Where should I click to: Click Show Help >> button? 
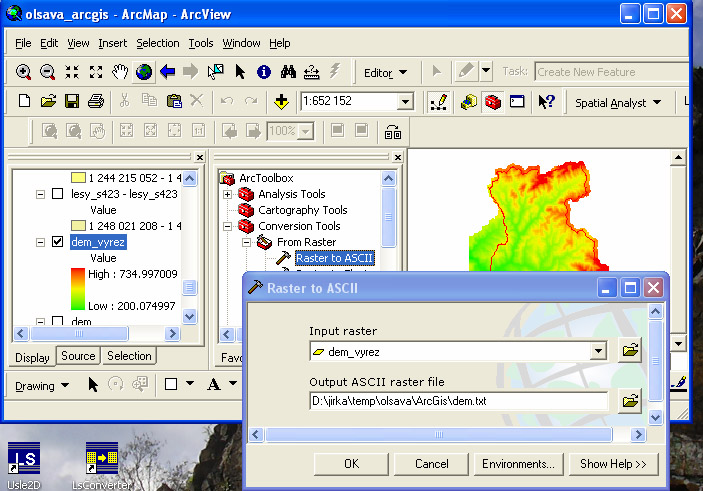point(613,464)
